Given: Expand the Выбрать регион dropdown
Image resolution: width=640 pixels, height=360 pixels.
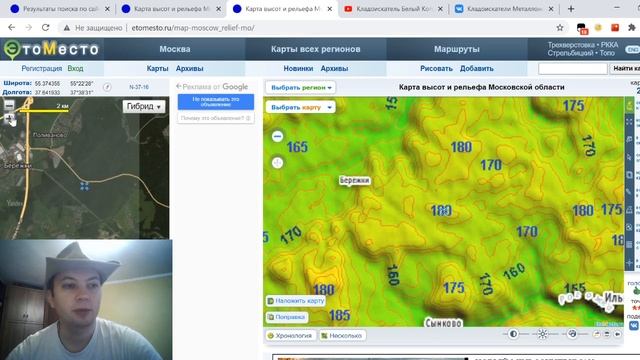Looking at the screenshot, I should 301,87.
